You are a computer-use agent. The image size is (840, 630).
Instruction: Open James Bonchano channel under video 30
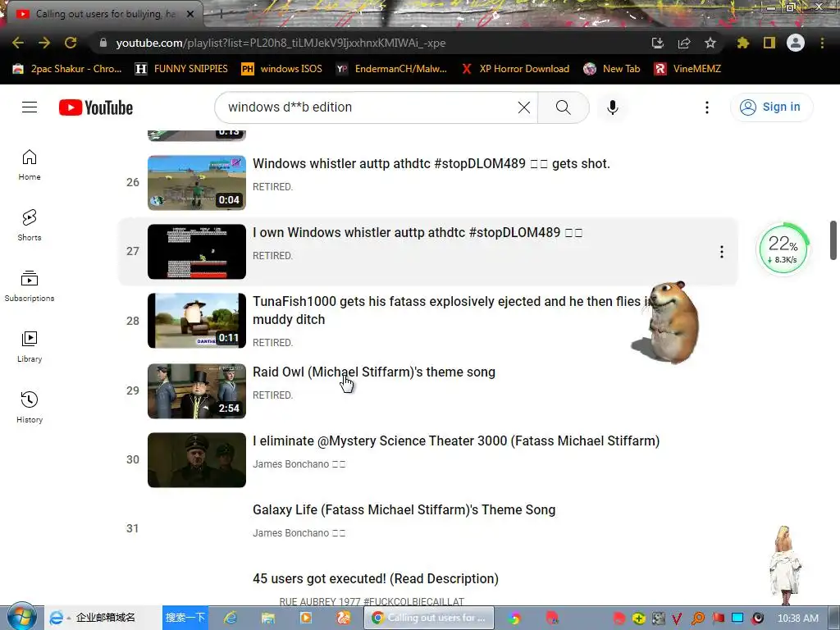point(299,464)
